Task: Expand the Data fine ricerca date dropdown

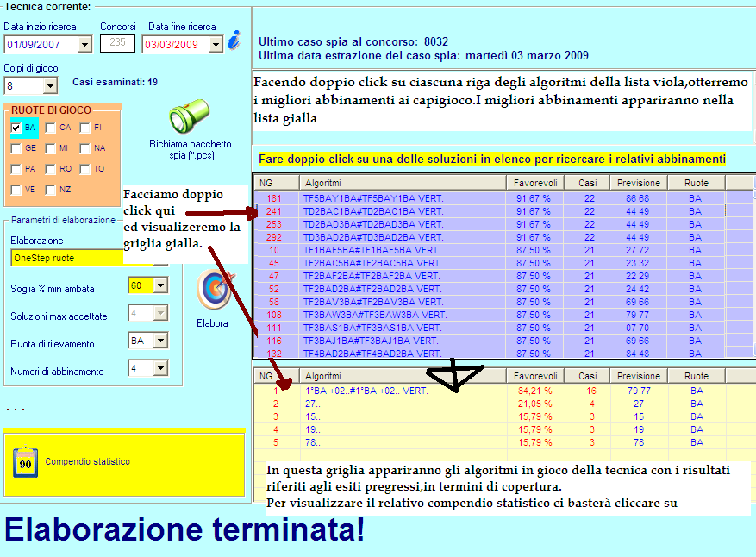Action: click(x=216, y=45)
